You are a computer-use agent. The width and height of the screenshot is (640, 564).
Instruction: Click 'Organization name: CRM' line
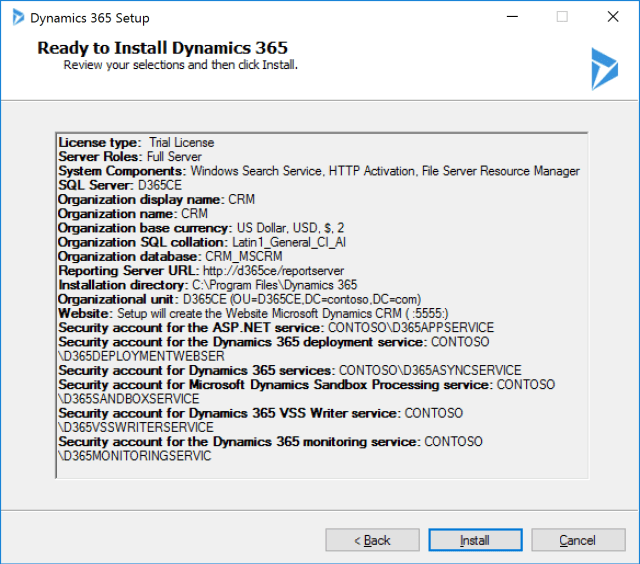coord(133,214)
